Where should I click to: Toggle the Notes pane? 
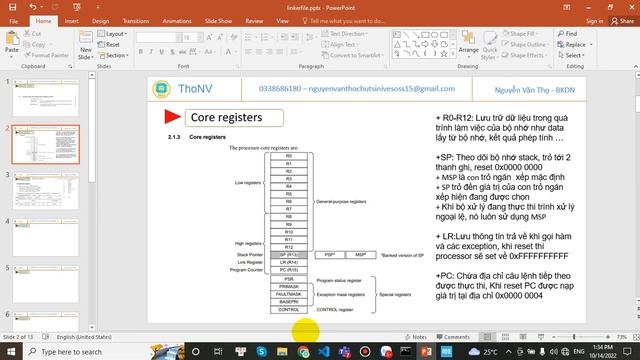416,337
